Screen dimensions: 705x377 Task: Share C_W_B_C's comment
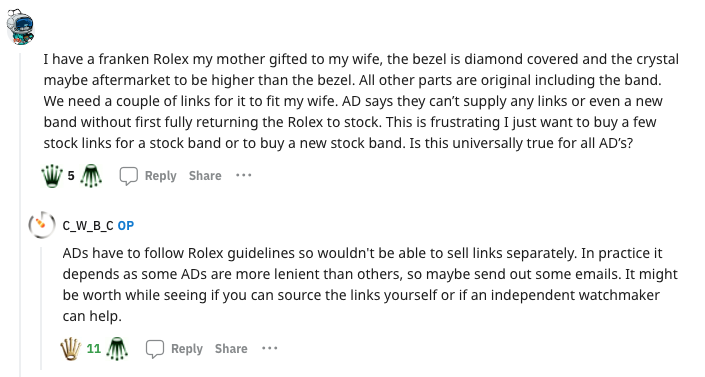(x=231, y=349)
